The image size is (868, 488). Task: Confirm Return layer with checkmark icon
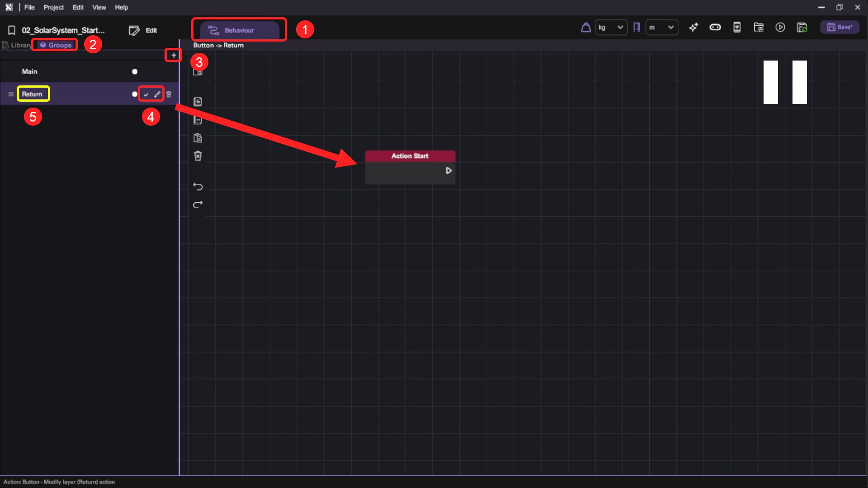pos(146,94)
